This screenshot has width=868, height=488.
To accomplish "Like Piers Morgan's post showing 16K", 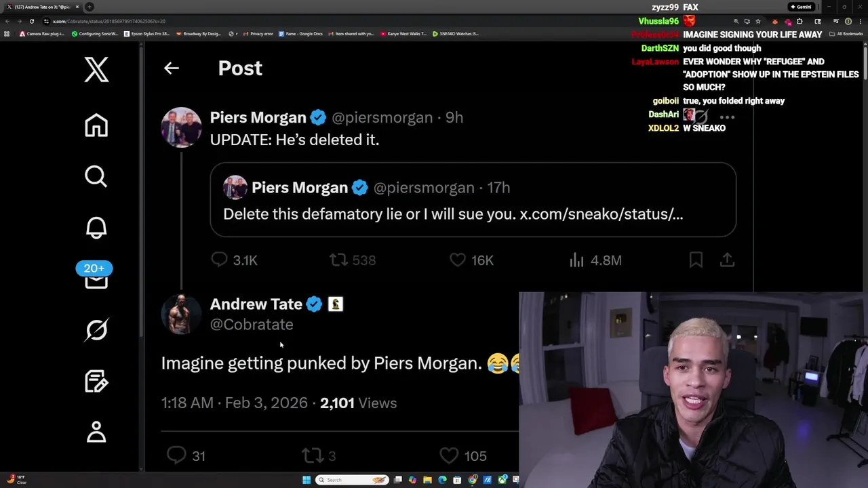I will [472, 260].
